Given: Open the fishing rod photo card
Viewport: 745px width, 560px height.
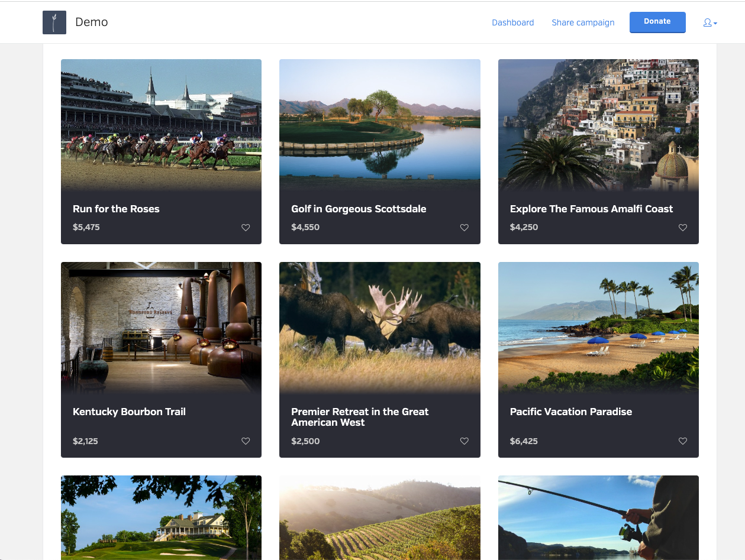Looking at the screenshot, I should (598, 517).
